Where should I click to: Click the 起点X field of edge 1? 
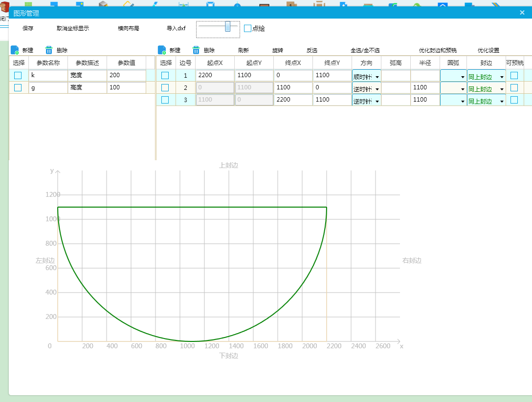pos(215,75)
